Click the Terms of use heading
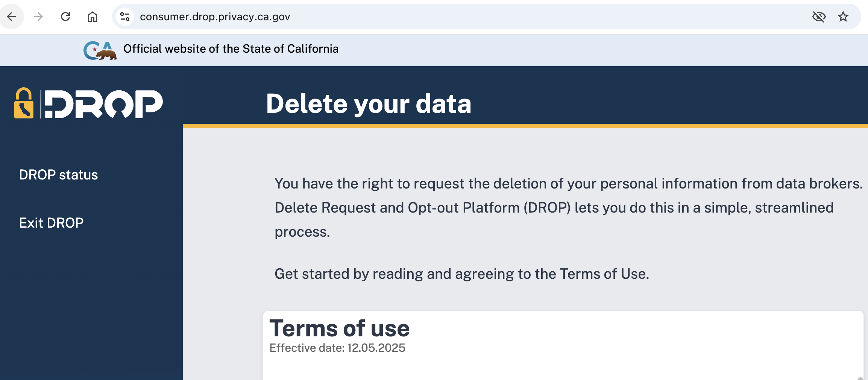The width and height of the screenshot is (868, 380). (340, 328)
